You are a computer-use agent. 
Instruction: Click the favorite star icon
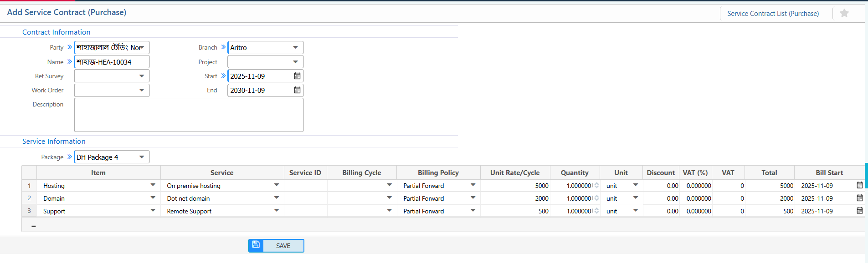coord(844,13)
